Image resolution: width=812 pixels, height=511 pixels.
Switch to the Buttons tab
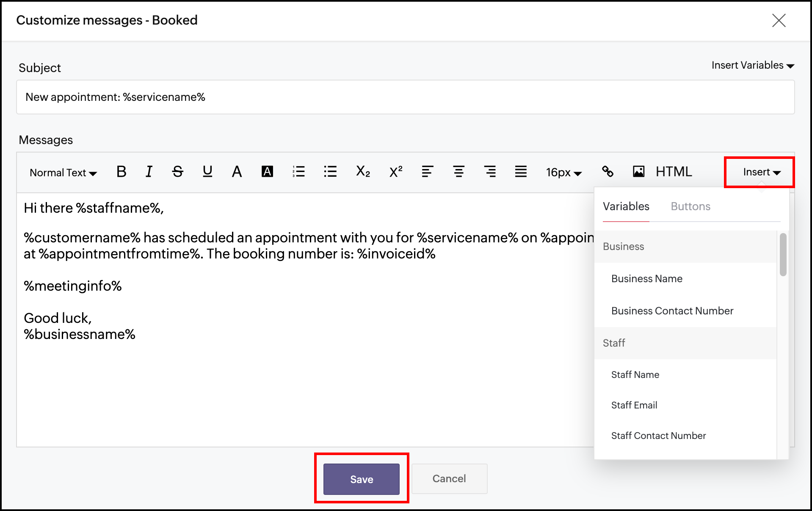click(690, 206)
